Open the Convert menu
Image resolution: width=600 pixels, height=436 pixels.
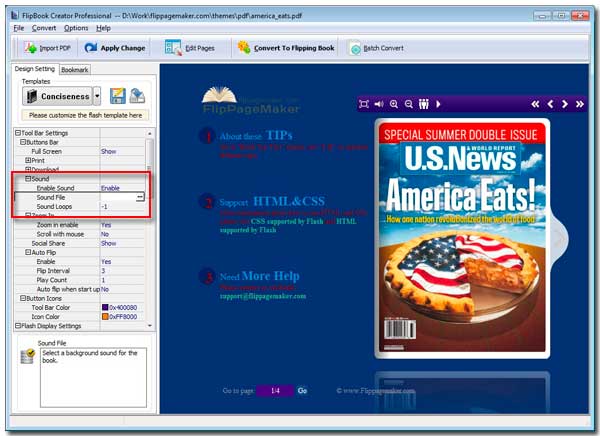point(44,28)
